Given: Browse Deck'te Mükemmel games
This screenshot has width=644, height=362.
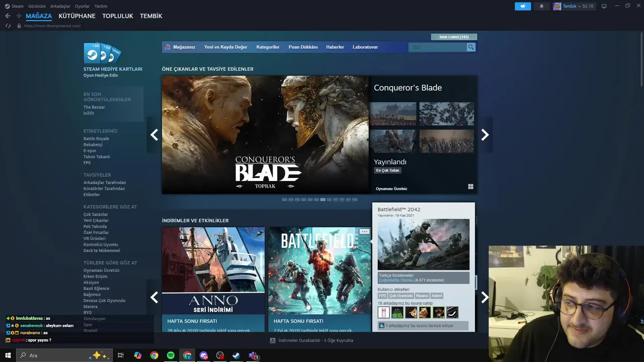Looking at the screenshot, I should pyautogui.click(x=102, y=250).
